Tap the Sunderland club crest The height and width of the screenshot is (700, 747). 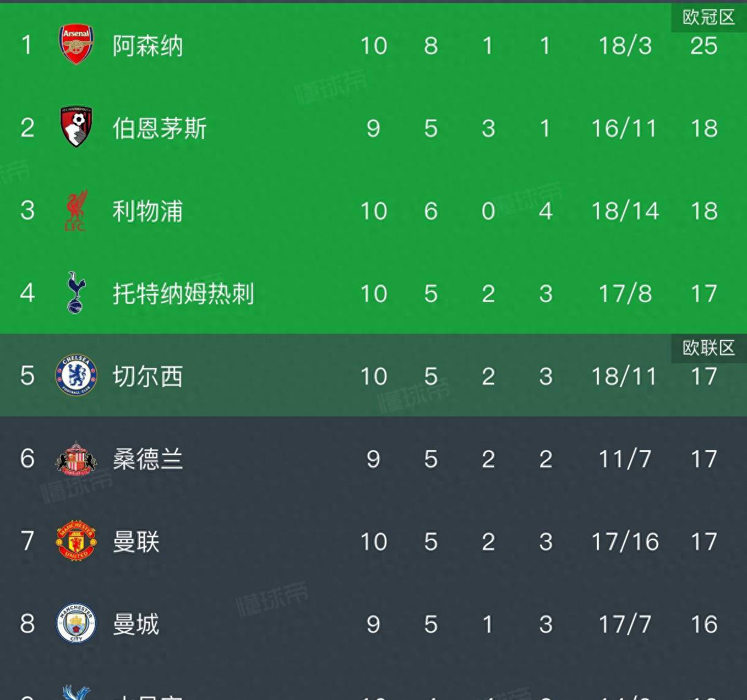[76, 458]
